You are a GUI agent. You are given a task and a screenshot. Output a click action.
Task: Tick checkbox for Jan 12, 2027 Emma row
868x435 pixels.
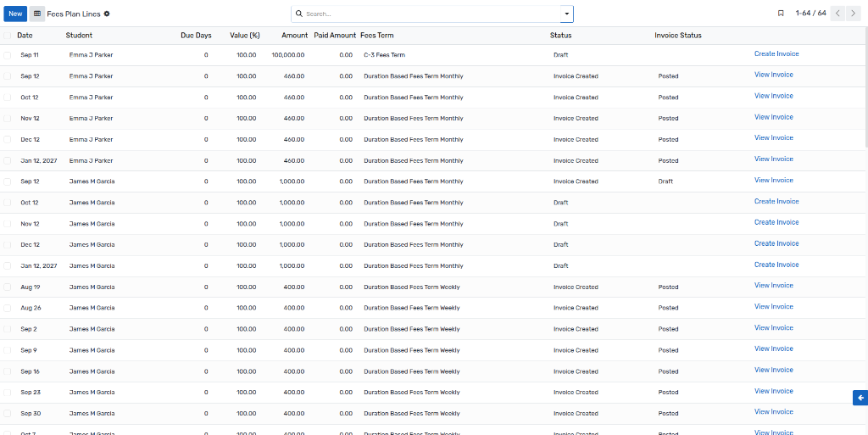tap(7, 160)
